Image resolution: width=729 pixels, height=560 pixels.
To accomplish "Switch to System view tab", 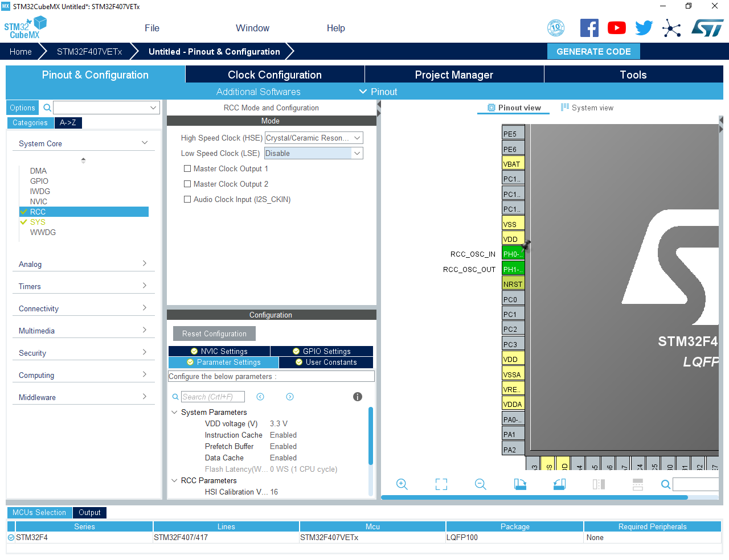I will point(587,108).
